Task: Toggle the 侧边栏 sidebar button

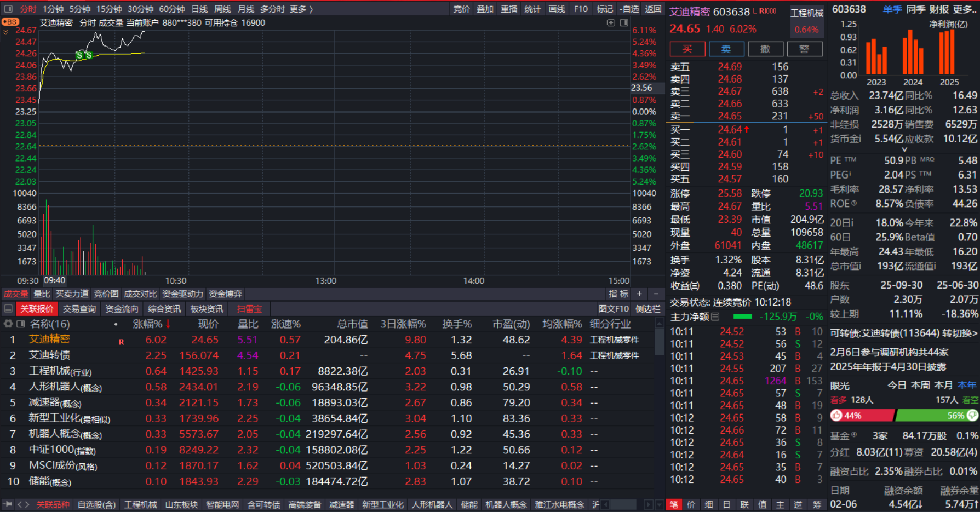Action: [648, 309]
